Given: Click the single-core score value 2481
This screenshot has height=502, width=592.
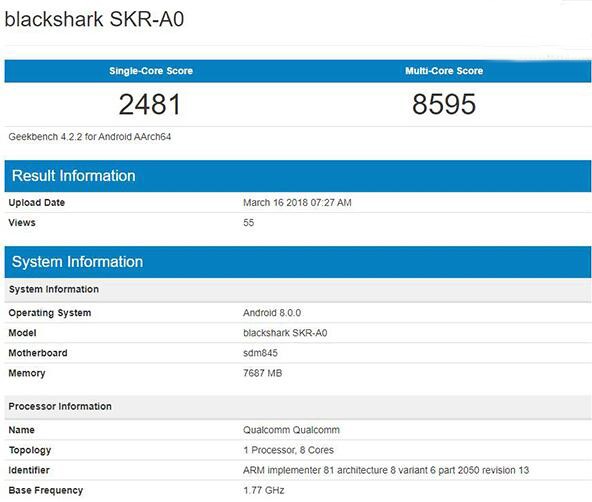Looking at the screenshot, I should click(150, 104).
